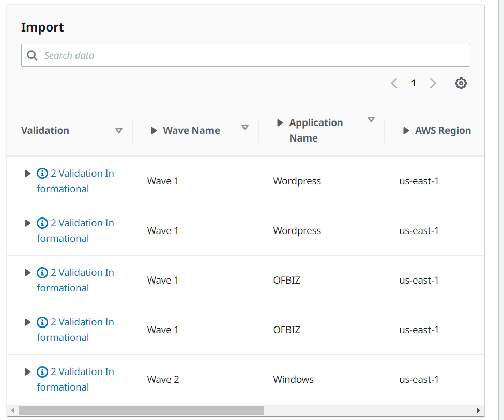Open 2 Validation Informational link, first OFBIZ row

point(75,280)
